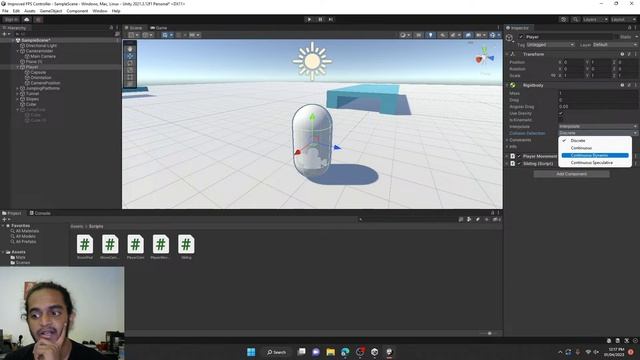Open the Layers dropdown in the top toolbar
Image resolution: width=640 pixels, height=360 pixels.
pos(595,19)
